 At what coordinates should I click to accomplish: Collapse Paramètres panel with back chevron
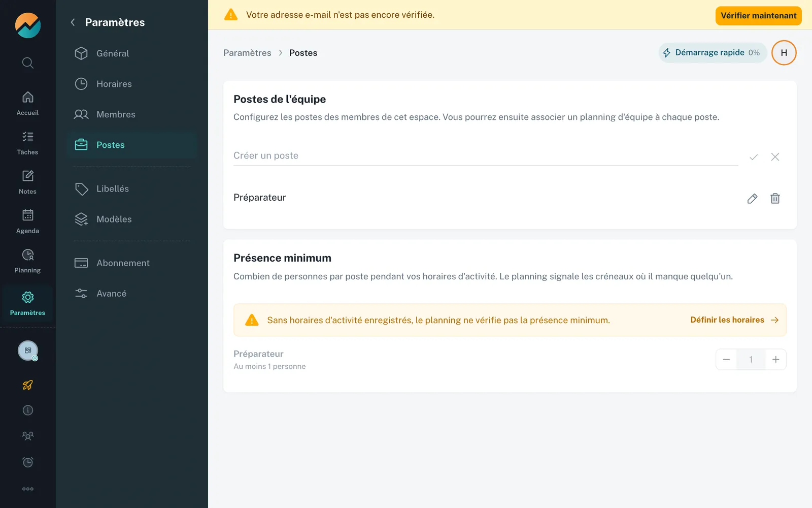coord(73,22)
